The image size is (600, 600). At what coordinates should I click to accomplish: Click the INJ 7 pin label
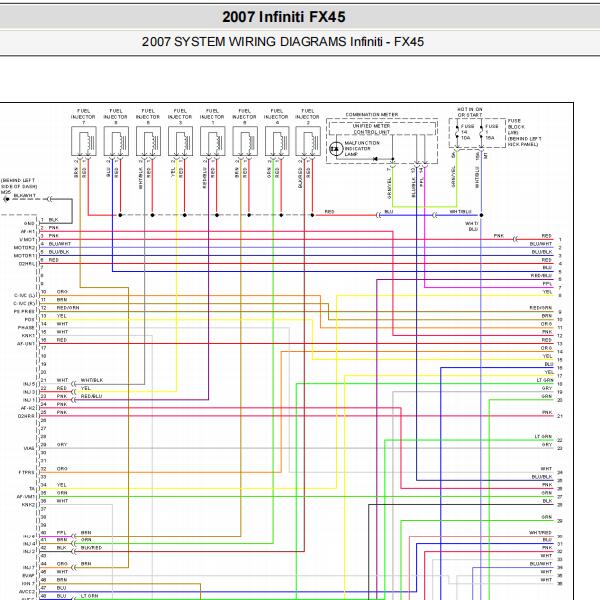pyautogui.click(x=29, y=567)
